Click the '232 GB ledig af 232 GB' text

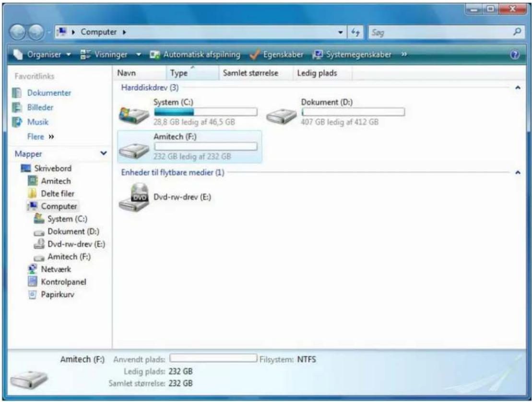192,157
